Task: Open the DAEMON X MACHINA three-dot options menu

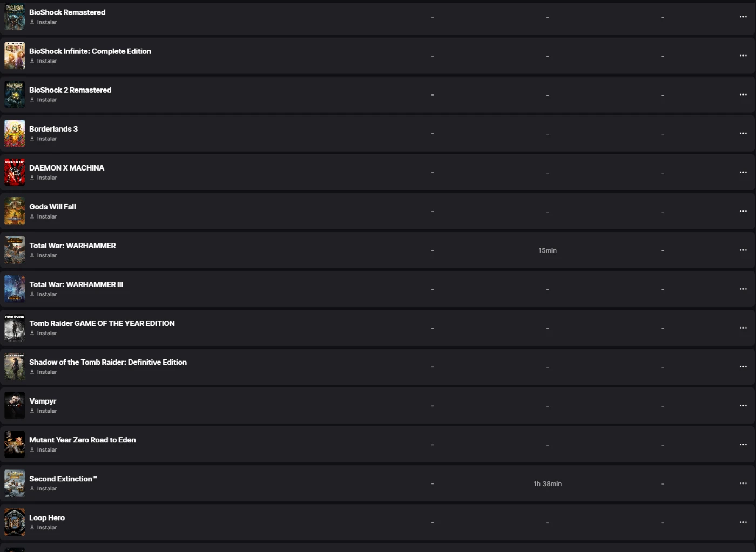Action: click(743, 172)
